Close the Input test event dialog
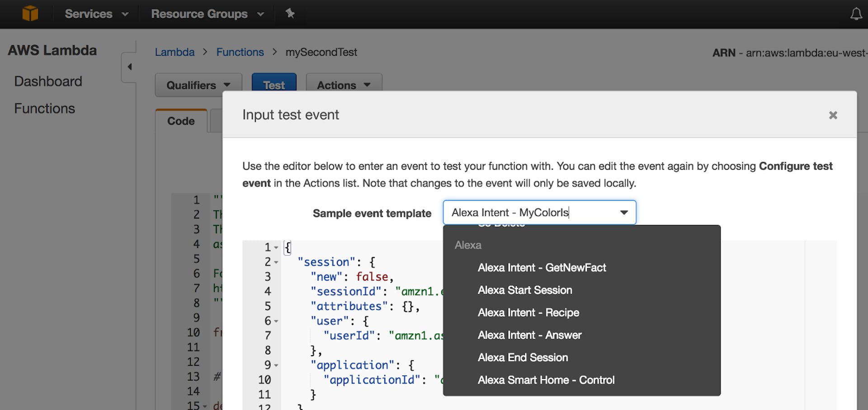The width and height of the screenshot is (868, 410). pyautogui.click(x=833, y=115)
